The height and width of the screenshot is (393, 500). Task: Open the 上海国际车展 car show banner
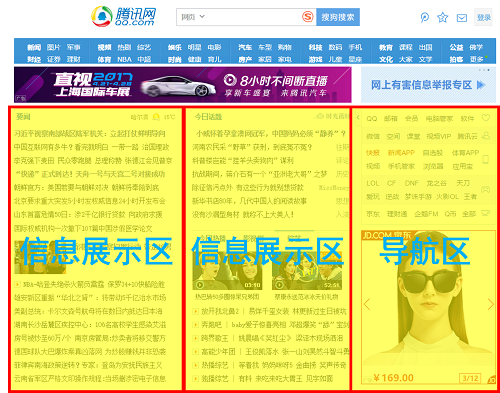click(x=183, y=85)
